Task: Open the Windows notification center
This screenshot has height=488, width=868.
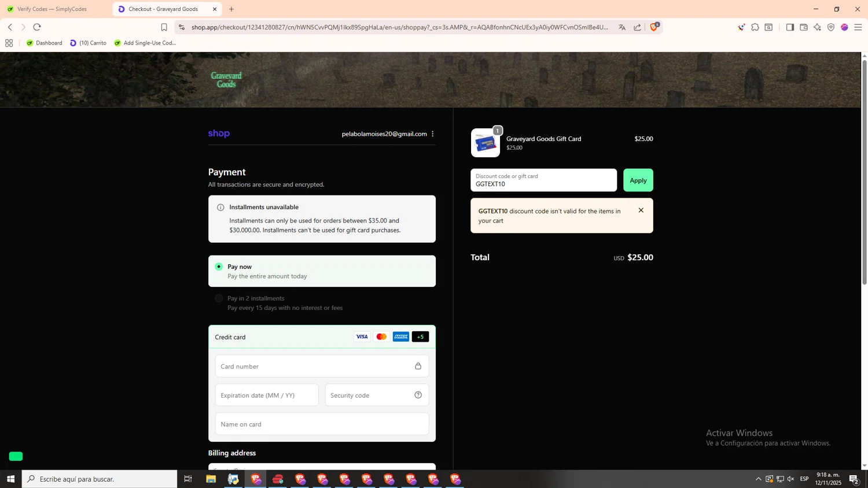Action: 854,479
